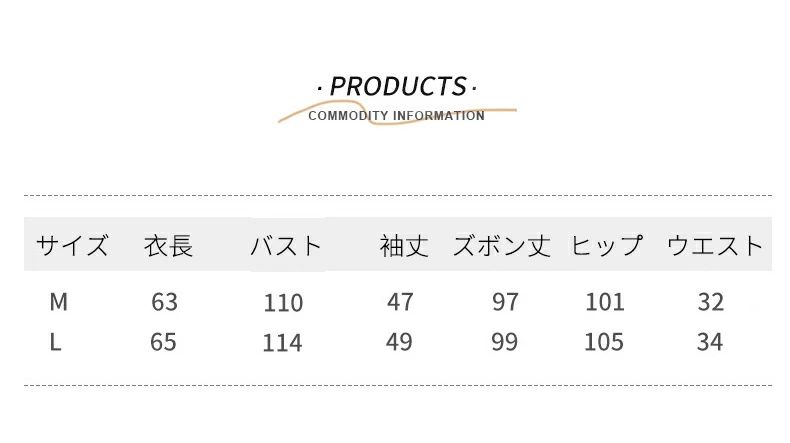Click the M size row label
Screen dimensions: 790x443
[x=58, y=301]
